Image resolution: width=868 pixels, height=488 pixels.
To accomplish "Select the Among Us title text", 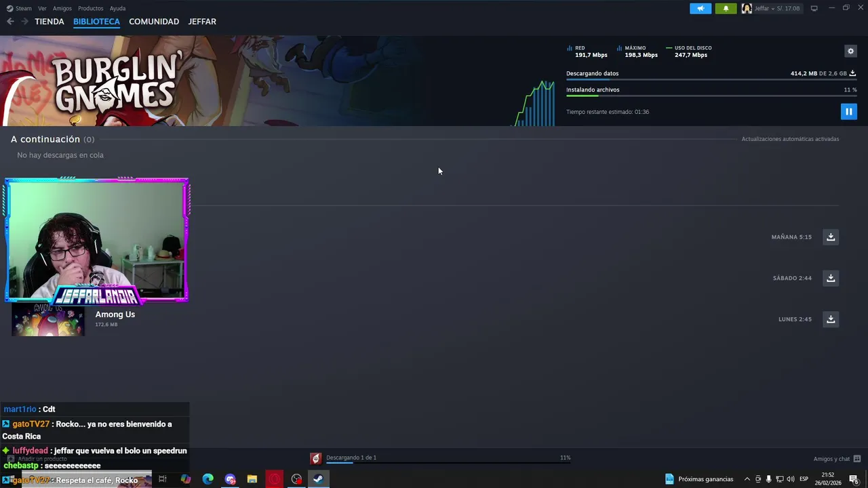I will [x=115, y=314].
